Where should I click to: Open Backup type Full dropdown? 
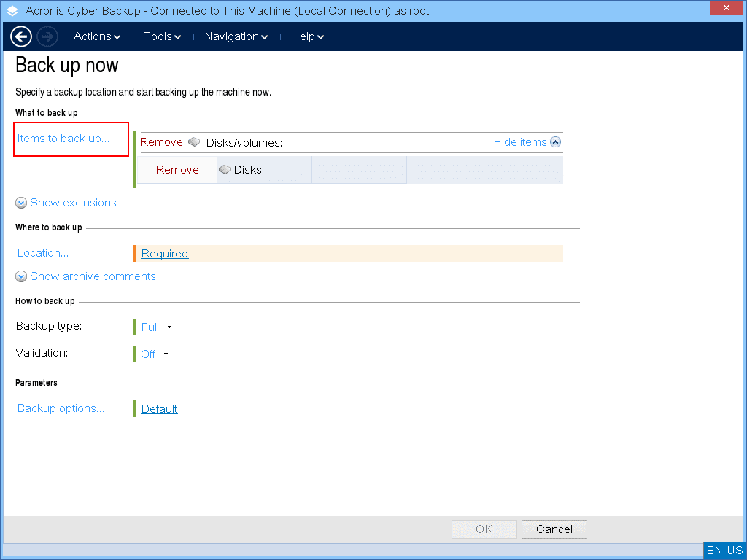(156, 327)
